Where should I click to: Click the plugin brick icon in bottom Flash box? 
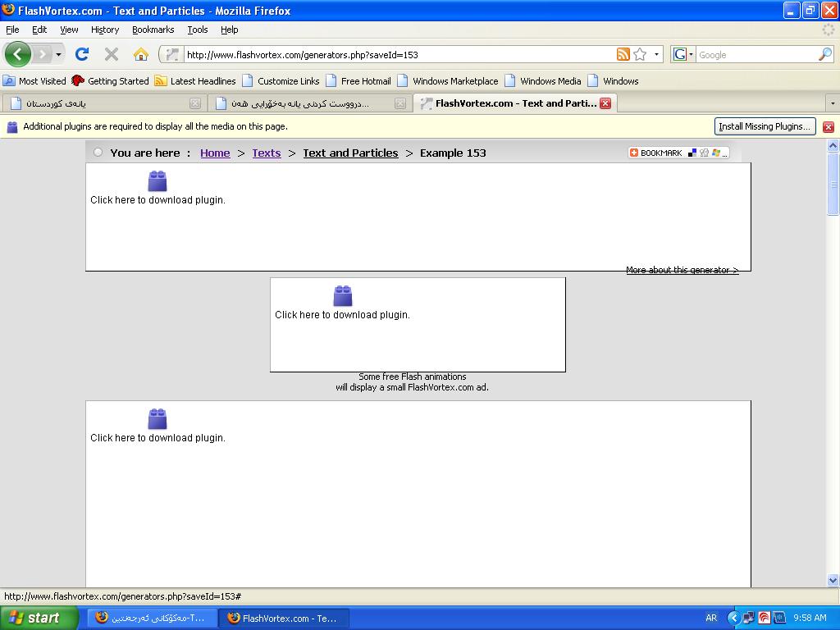157,419
